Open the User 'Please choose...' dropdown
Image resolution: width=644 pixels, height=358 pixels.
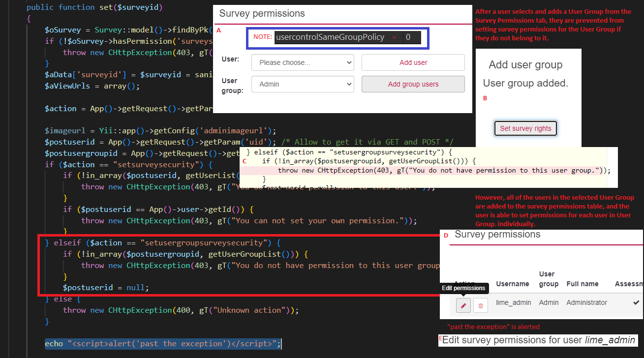303,62
